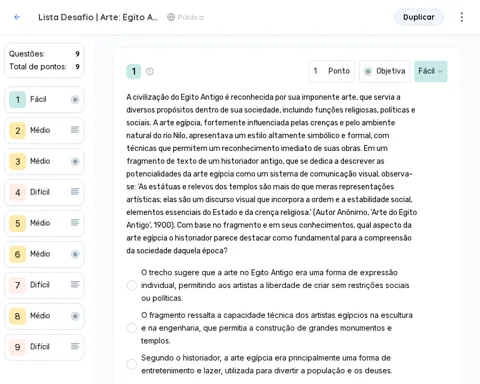480x384 pixels.
Task: Click answer text 'Segundo o historiador, a arte egípcia'
Action: pyautogui.click(x=266, y=364)
